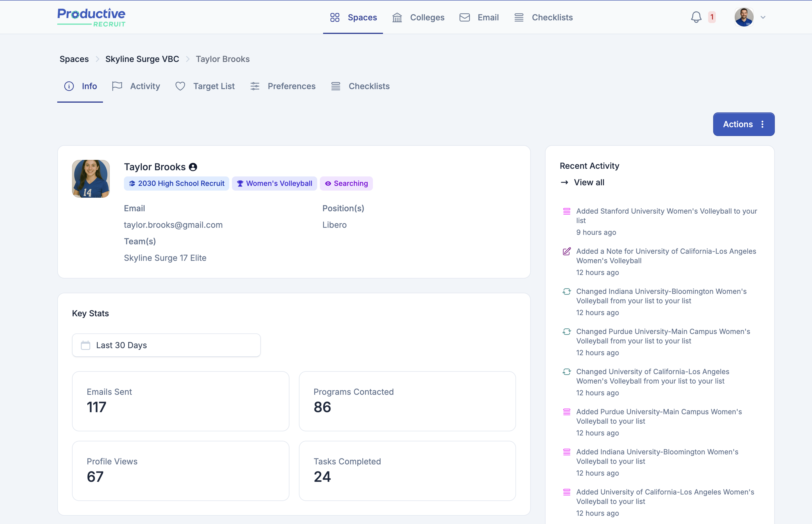This screenshot has height=524, width=812.
Task: Click the graduation cap icon in the recruit badge
Action: [x=132, y=184]
